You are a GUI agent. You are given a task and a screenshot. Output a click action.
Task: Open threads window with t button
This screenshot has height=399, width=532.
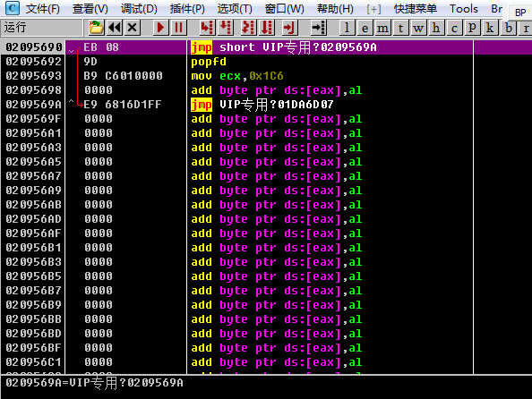400,28
